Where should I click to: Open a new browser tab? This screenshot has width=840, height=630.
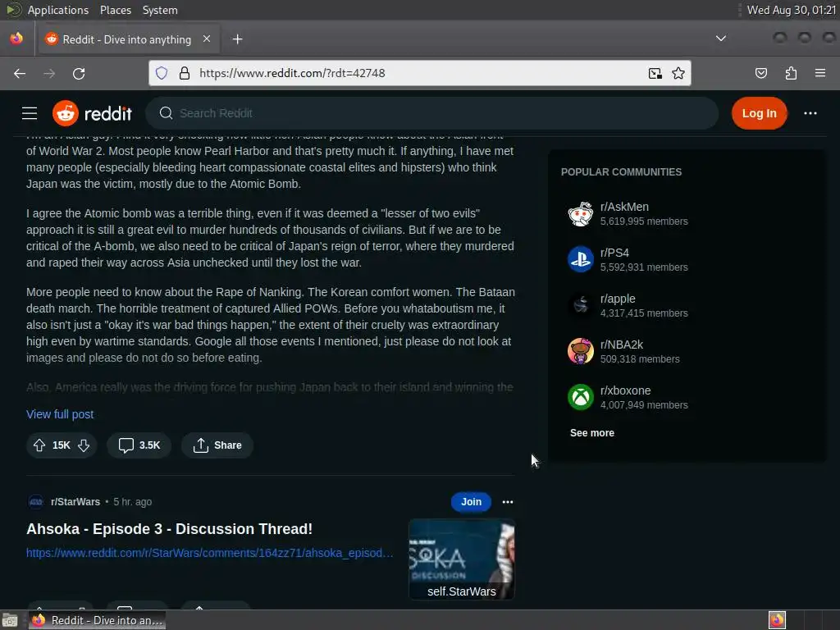(x=237, y=39)
